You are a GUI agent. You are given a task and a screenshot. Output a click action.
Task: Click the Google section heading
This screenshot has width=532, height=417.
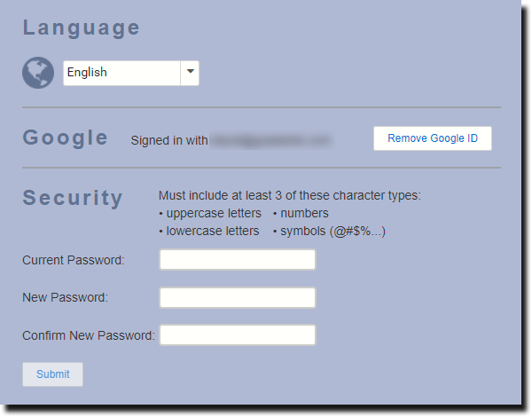pos(66,138)
